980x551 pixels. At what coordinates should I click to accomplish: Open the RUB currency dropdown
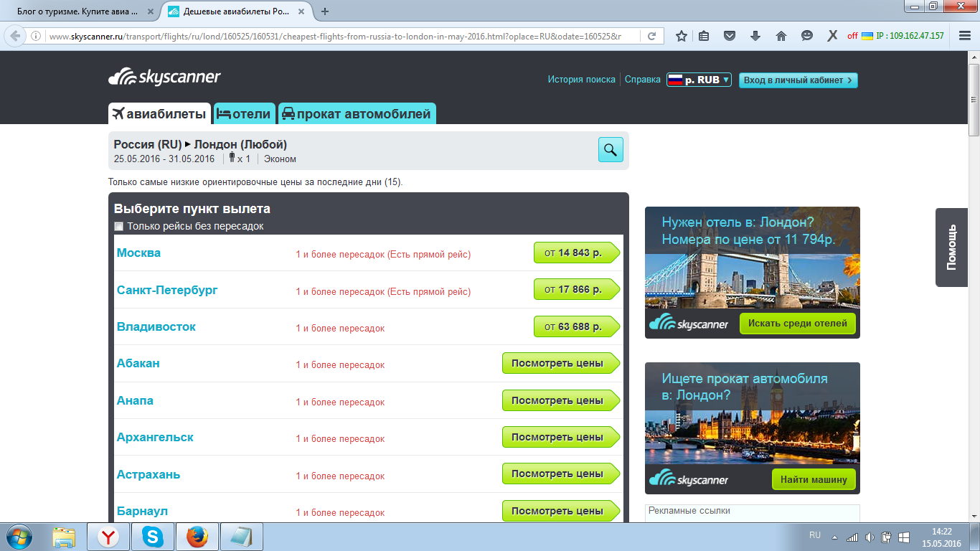[699, 80]
